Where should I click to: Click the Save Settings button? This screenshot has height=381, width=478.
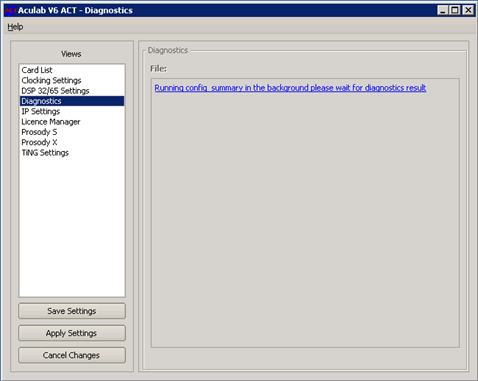[x=72, y=311]
